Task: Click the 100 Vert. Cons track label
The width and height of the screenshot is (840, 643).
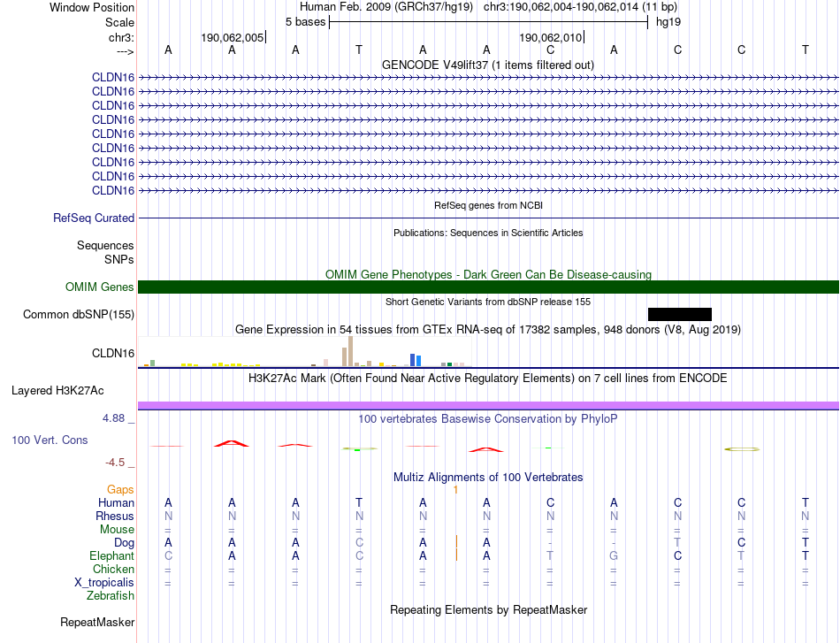Action: tap(50, 440)
